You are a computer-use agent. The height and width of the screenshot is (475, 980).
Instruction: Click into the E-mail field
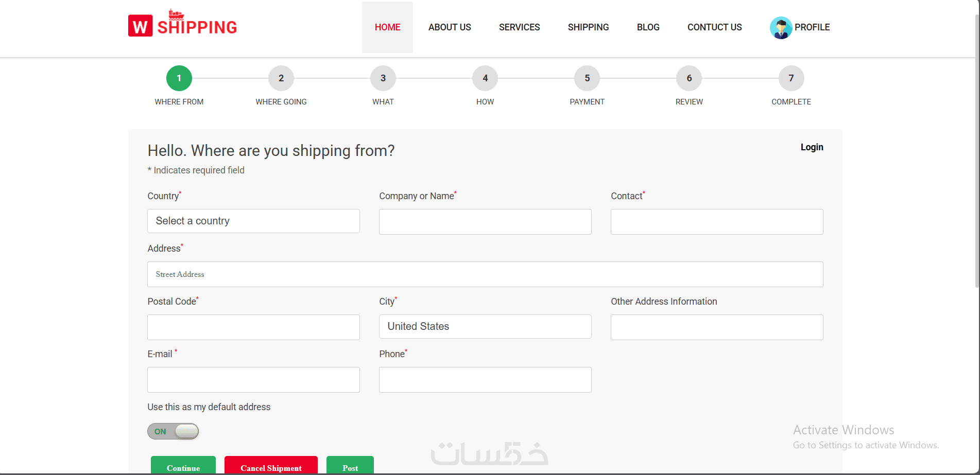tap(253, 380)
